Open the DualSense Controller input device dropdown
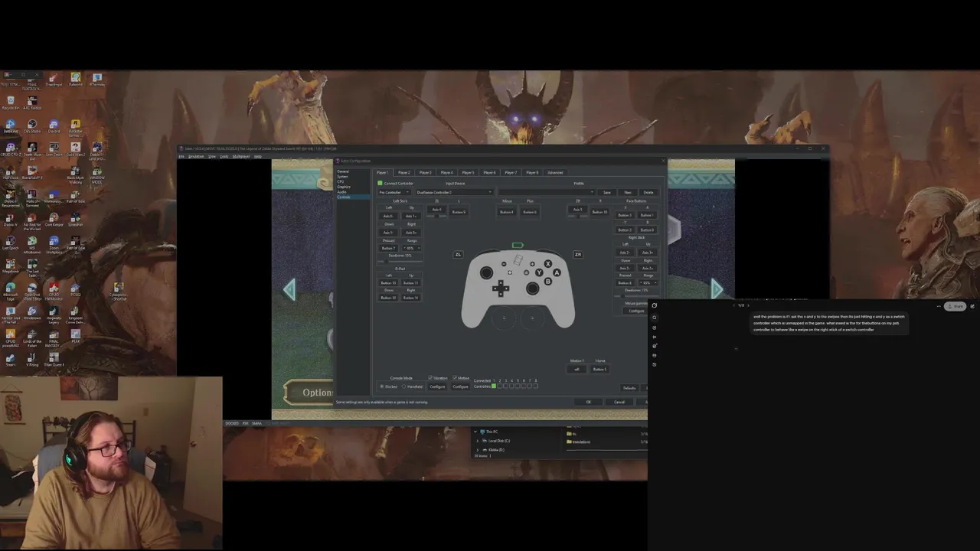980x551 pixels. click(x=455, y=192)
